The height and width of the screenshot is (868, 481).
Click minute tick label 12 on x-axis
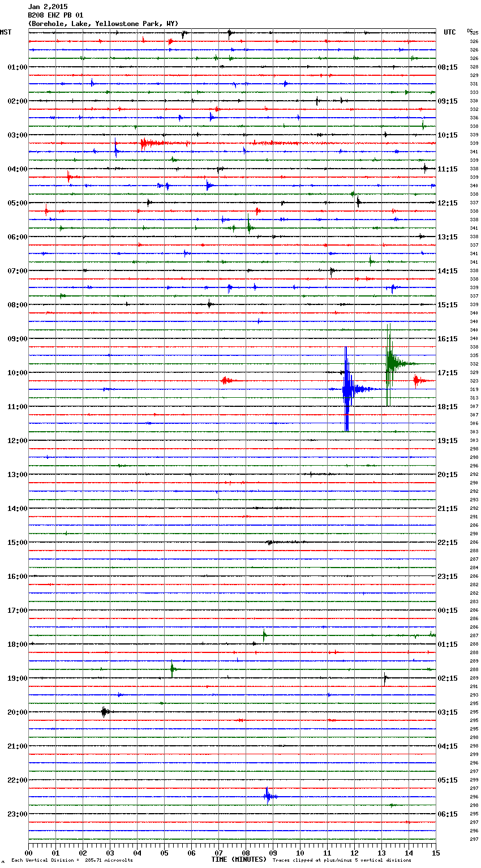pyautogui.click(x=354, y=853)
